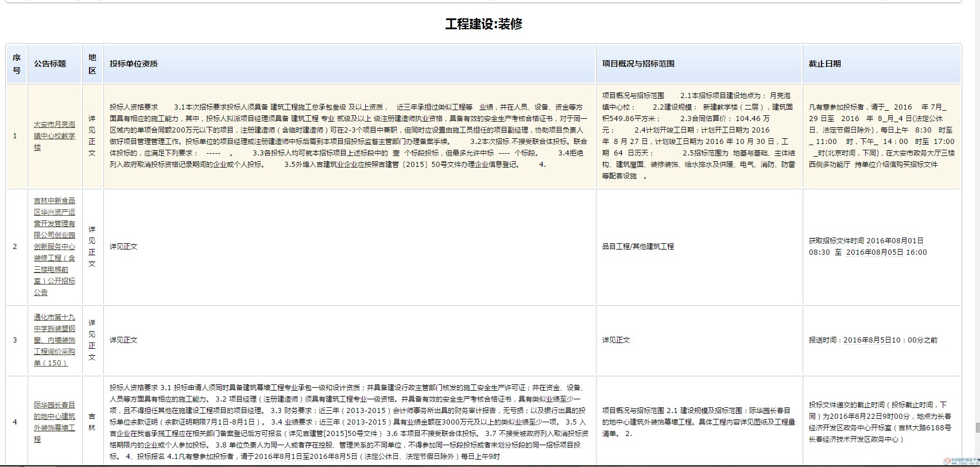Click the 项目概况与招标范围 column header

[638, 64]
